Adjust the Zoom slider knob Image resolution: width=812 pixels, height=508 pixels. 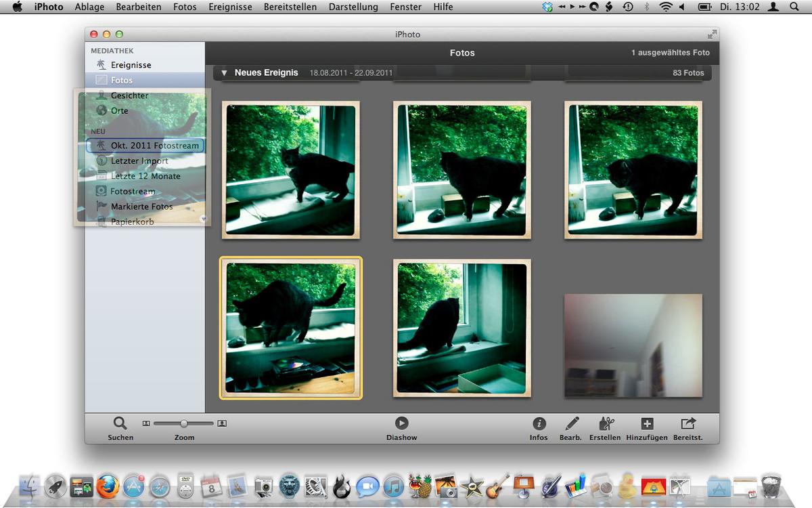click(183, 423)
